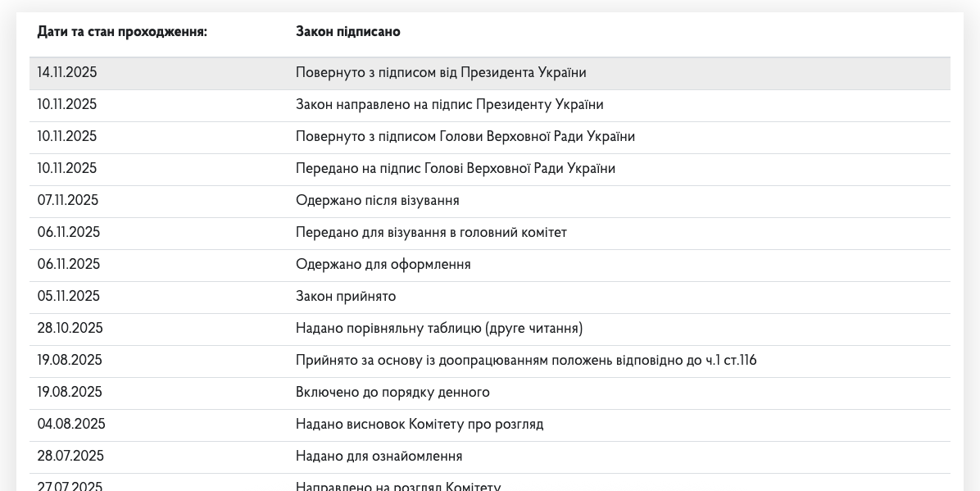Click the "Закон підписано" header text

[x=347, y=32]
